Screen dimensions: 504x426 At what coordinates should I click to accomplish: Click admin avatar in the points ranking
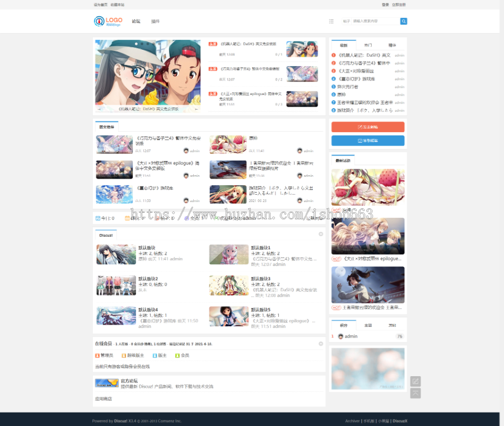pos(340,336)
